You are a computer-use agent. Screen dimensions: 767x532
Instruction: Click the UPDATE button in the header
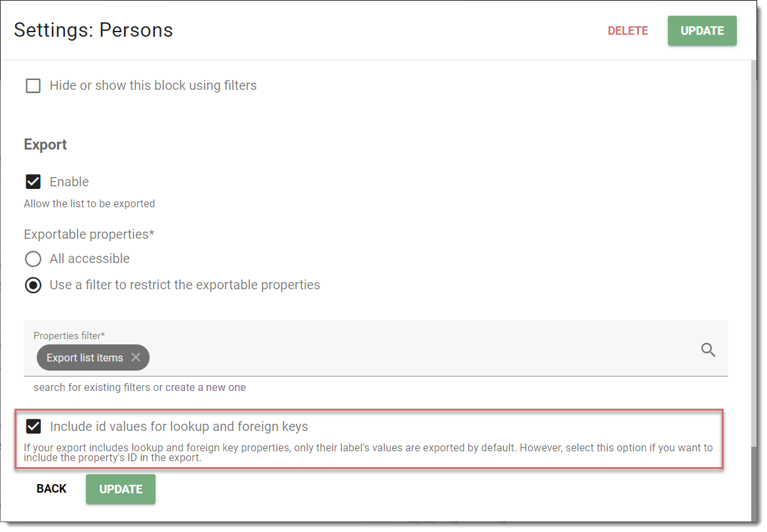click(x=702, y=31)
